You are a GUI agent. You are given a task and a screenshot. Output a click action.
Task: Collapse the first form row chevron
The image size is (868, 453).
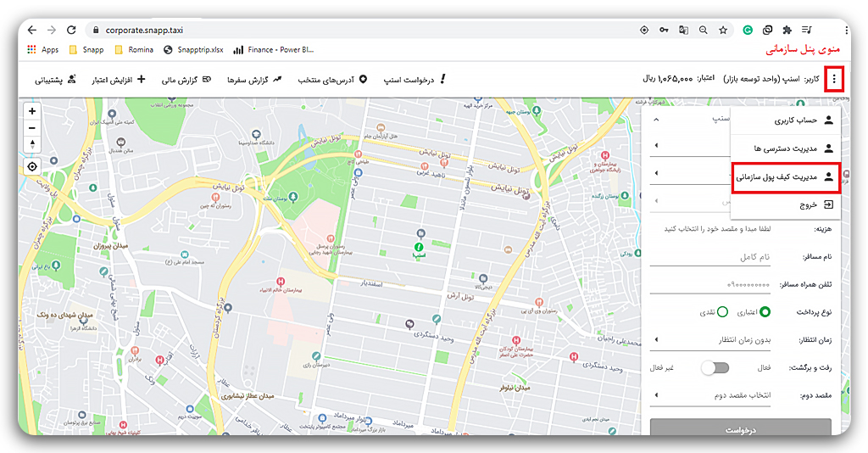[x=656, y=120]
